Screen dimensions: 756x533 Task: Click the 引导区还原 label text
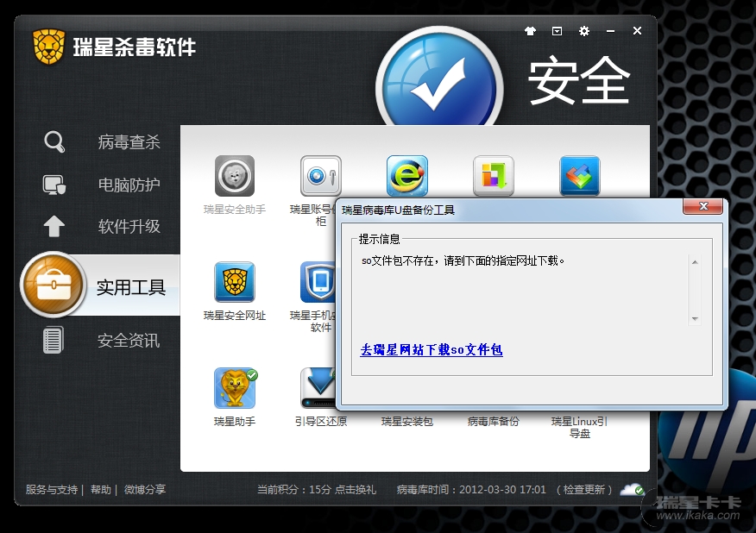[x=321, y=422]
